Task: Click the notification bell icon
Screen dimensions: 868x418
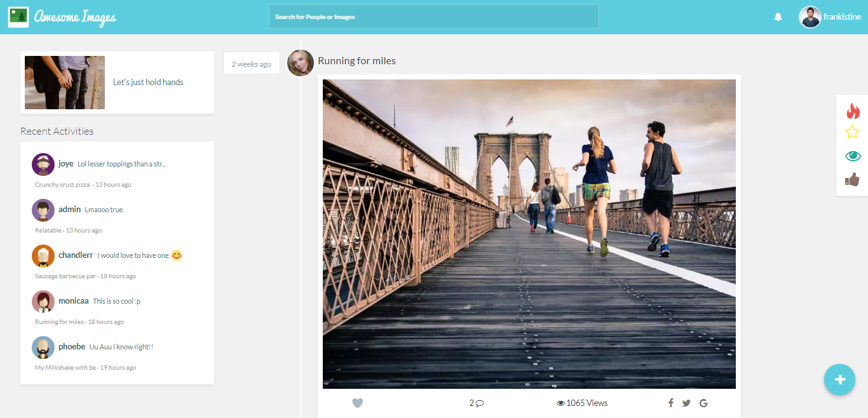Action: (778, 17)
